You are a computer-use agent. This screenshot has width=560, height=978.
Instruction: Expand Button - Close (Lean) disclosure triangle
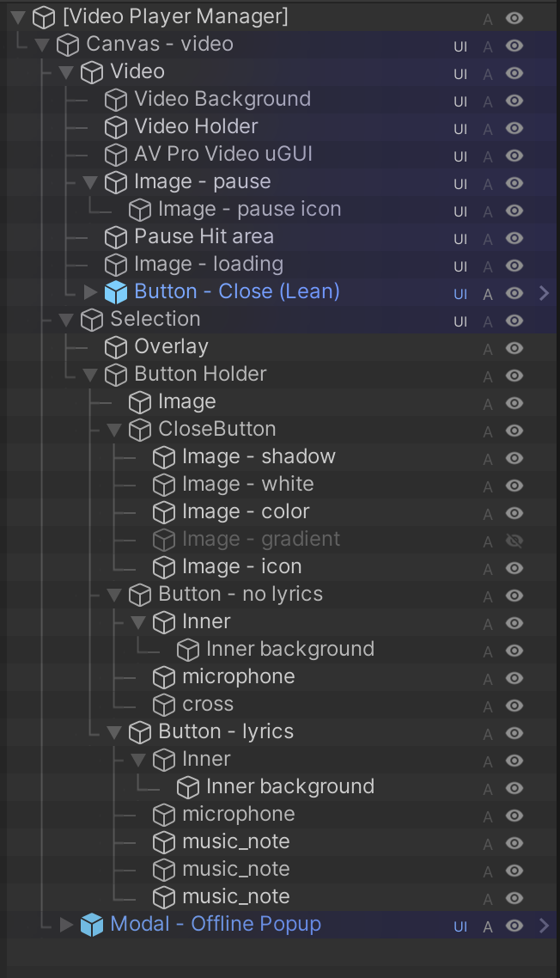coord(91,292)
